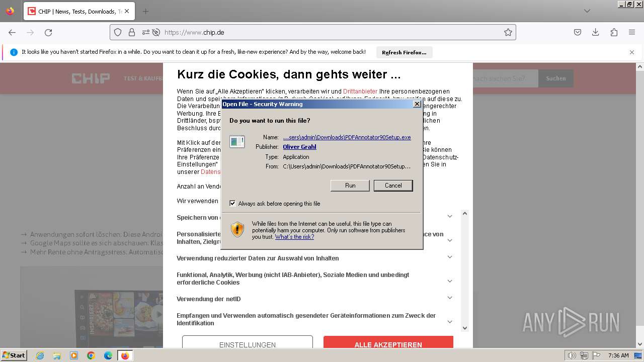Open the extensions puzzle icon
The height and width of the screenshot is (362, 644).
(614, 32)
